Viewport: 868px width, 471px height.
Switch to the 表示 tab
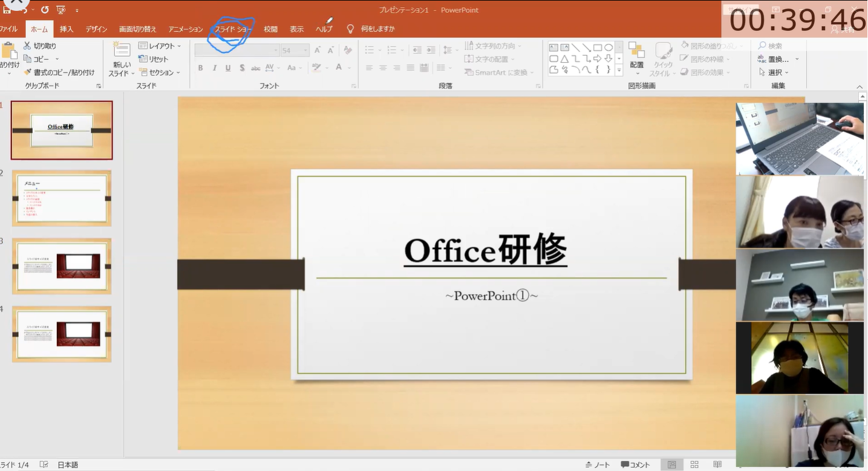(296, 28)
